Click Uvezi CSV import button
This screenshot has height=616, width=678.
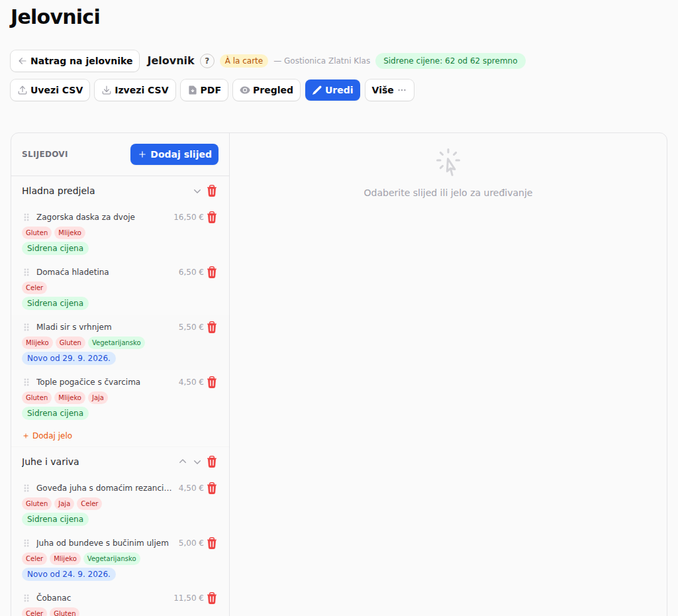[50, 90]
